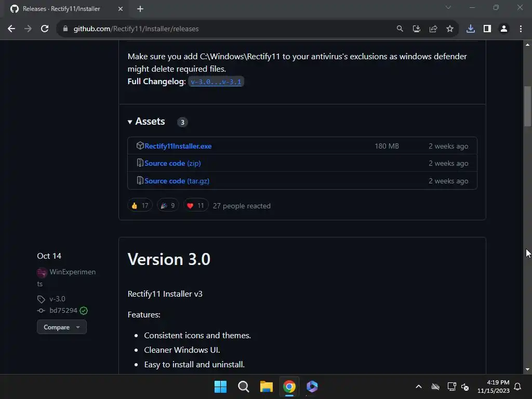Open the Compare dropdown button
The height and width of the screenshot is (399, 532).
click(62, 327)
